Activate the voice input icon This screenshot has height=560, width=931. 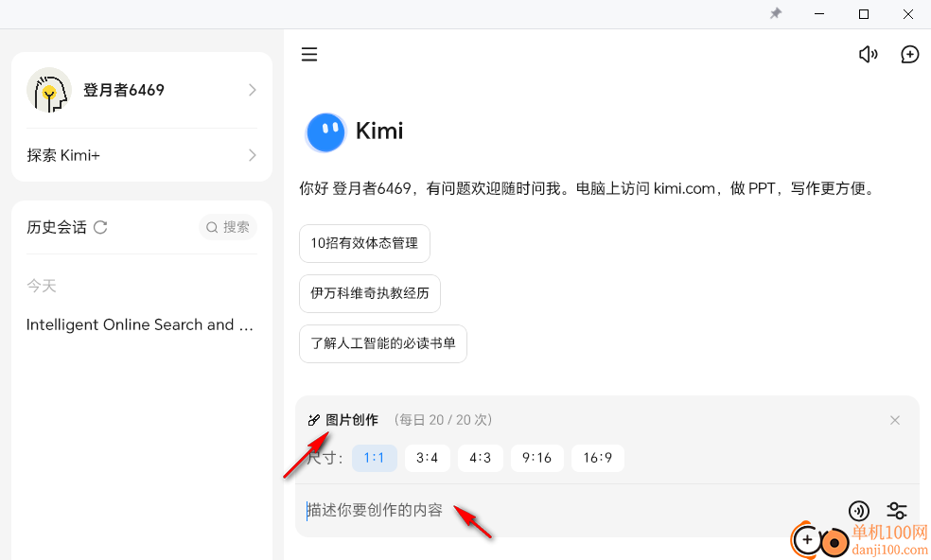[858, 511]
